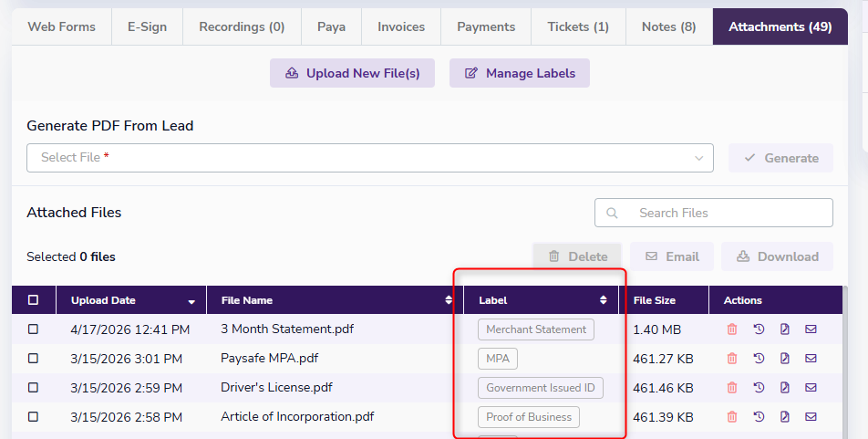
Task: Click the search magnifier icon in Search Files
Action: point(612,213)
